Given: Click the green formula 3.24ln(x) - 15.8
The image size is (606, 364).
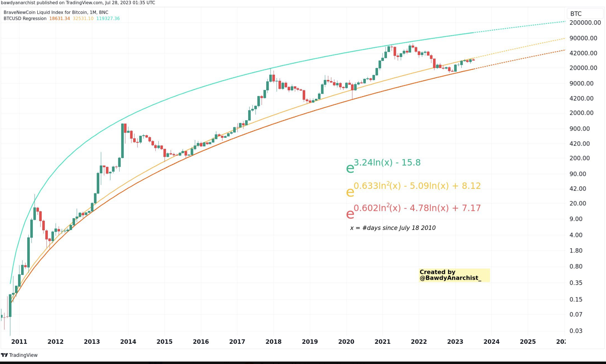Looking at the screenshot, I should pos(383,166).
